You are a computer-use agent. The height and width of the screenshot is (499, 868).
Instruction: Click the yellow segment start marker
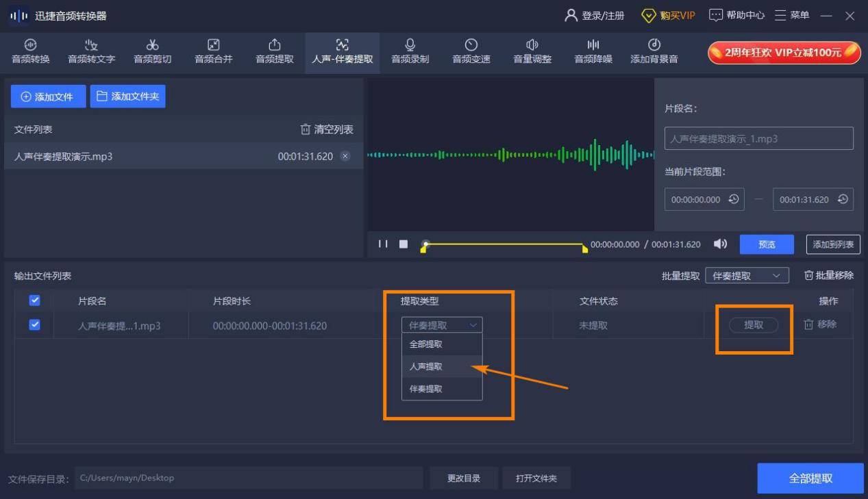(423, 250)
